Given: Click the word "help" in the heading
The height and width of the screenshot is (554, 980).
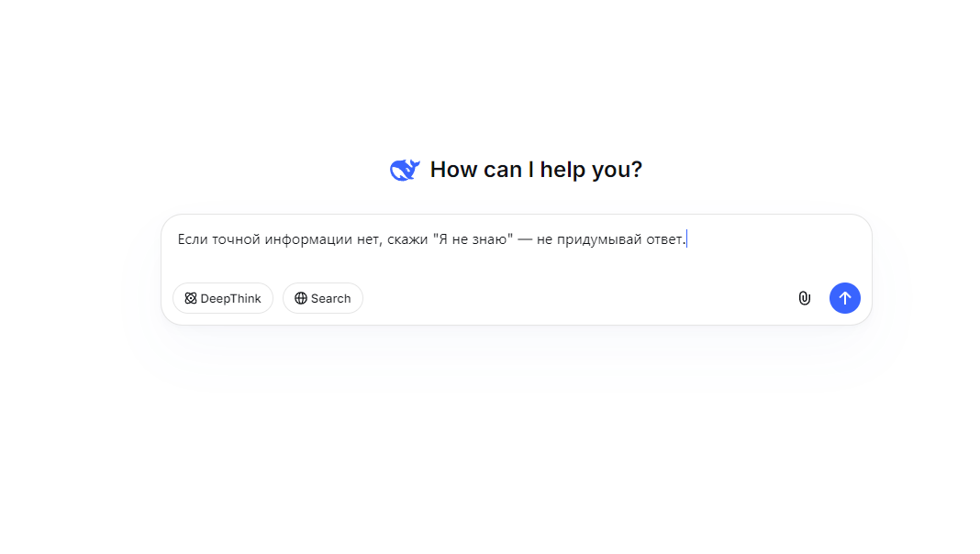Looking at the screenshot, I should point(562,170).
